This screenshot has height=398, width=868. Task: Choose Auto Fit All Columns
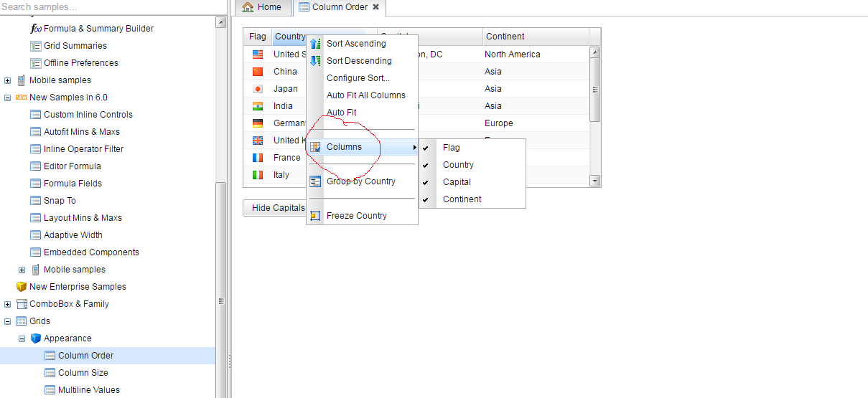point(365,95)
